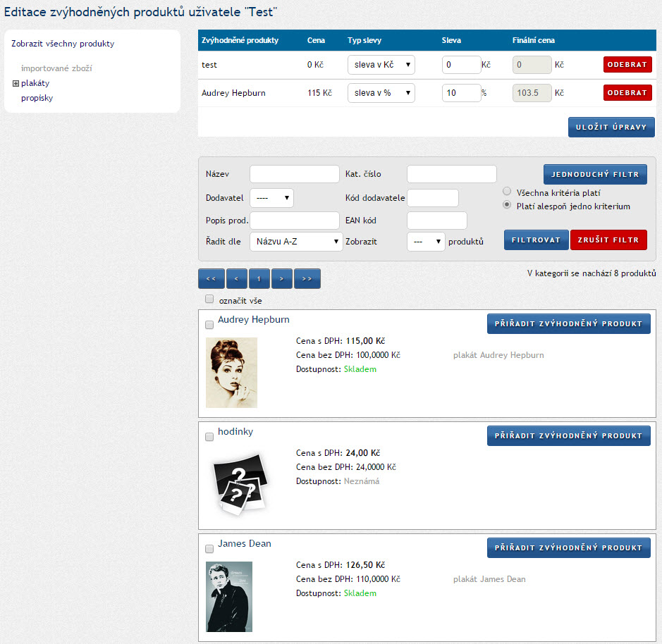Click the James Dean poster thumbnail
This screenshot has height=644, width=662.
point(229,596)
